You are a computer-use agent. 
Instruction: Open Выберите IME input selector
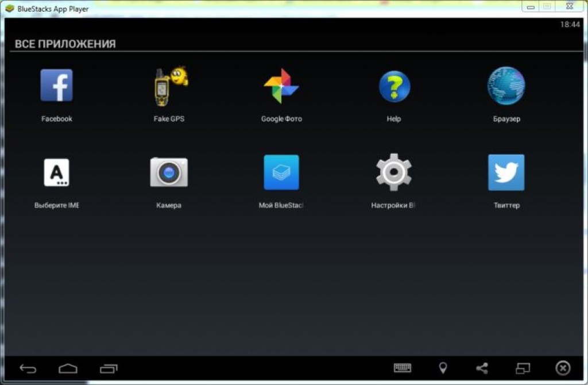[56, 172]
